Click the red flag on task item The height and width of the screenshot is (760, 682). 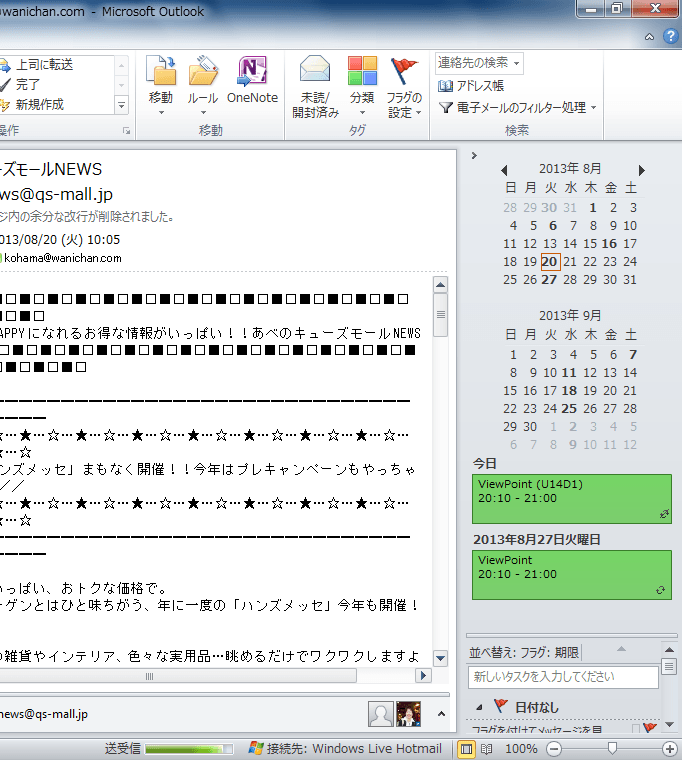650,728
